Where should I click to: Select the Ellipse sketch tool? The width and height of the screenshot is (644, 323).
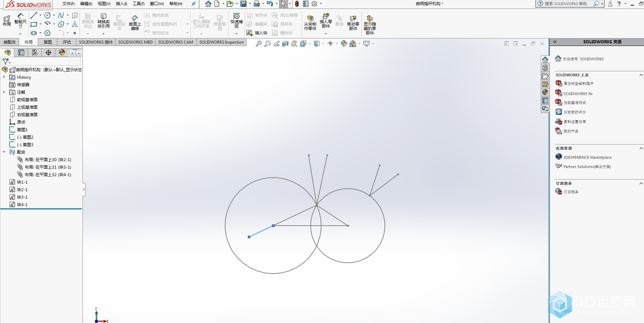[61, 24]
